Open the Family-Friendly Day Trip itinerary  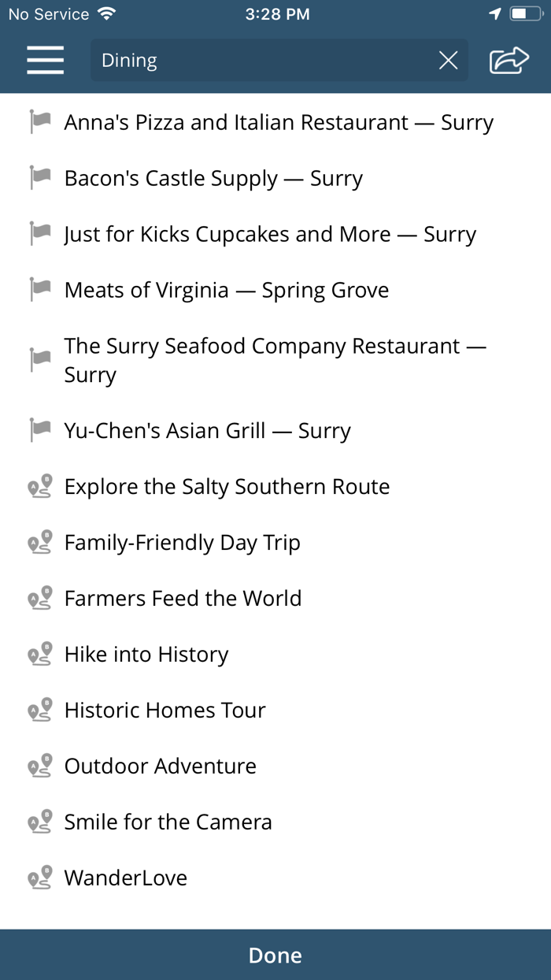point(183,542)
